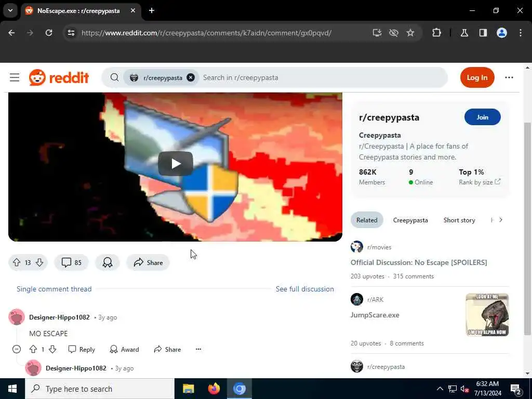The height and width of the screenshot is (399, 532).
Task: Open r/movies community link
Action: (x=379, y=247)
